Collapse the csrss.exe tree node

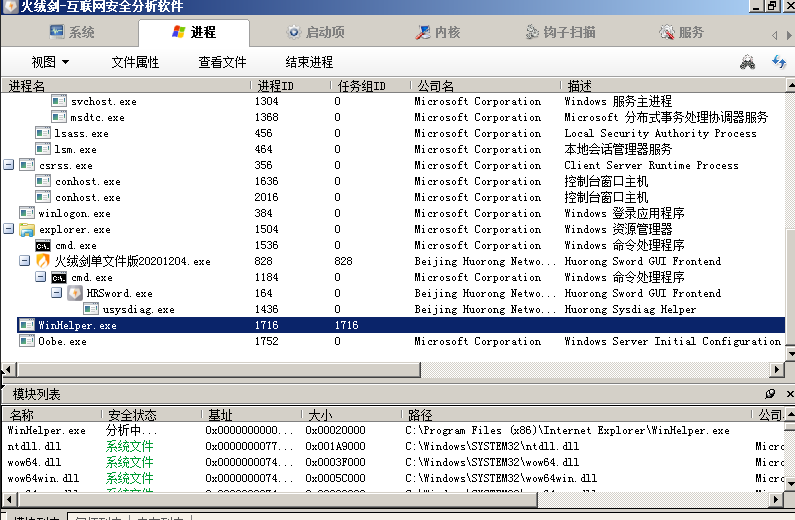[8, 165]
